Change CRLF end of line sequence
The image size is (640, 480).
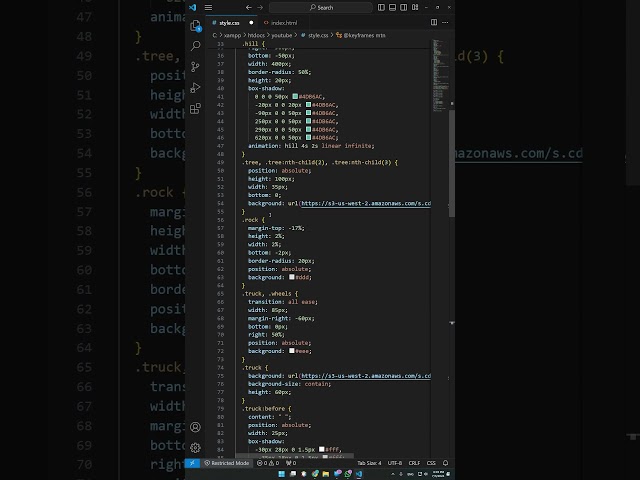tap(414, 463)
